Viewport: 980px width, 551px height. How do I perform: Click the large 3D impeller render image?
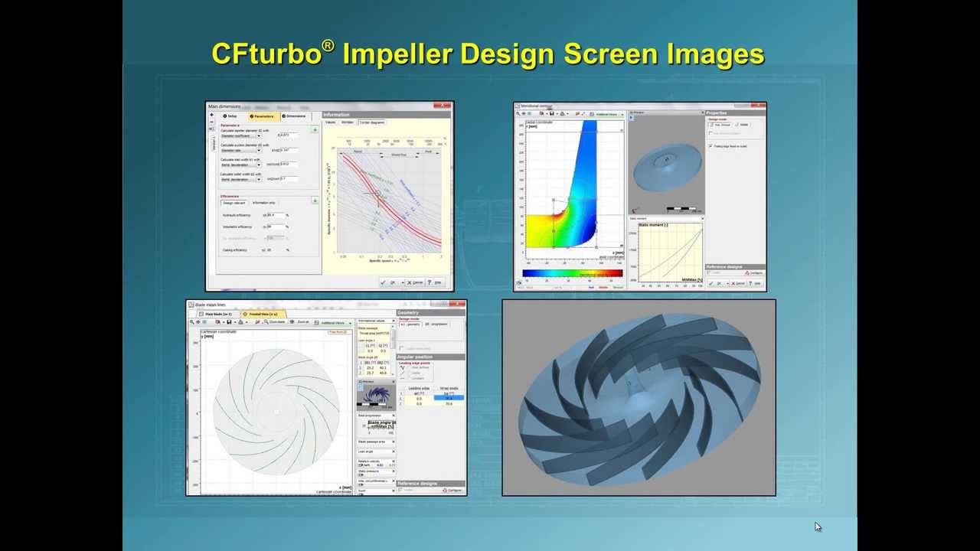coord(639,398)
